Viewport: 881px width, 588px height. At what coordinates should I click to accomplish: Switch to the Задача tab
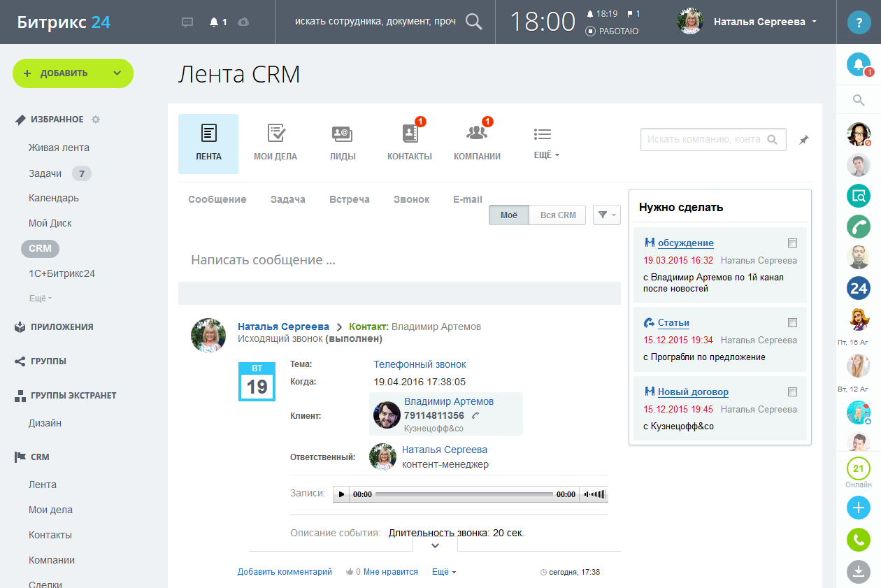click(288, 199)
